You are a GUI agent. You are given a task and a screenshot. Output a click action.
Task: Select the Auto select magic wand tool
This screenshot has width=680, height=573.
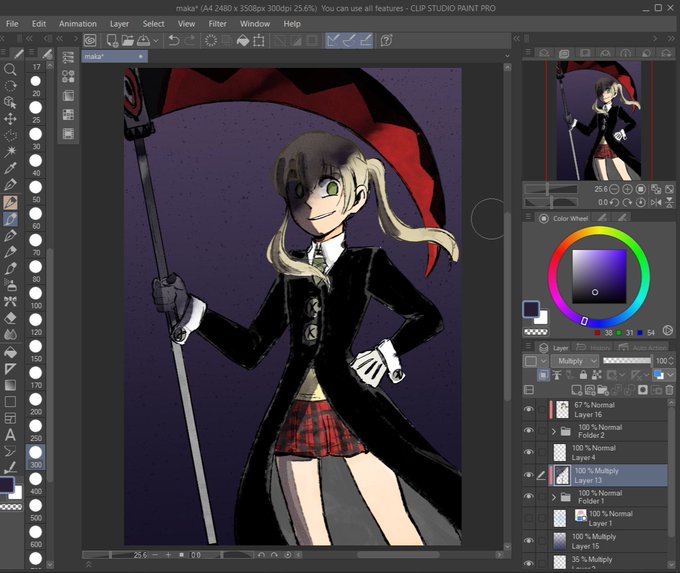pyautogui.click(x=10, y=151)
